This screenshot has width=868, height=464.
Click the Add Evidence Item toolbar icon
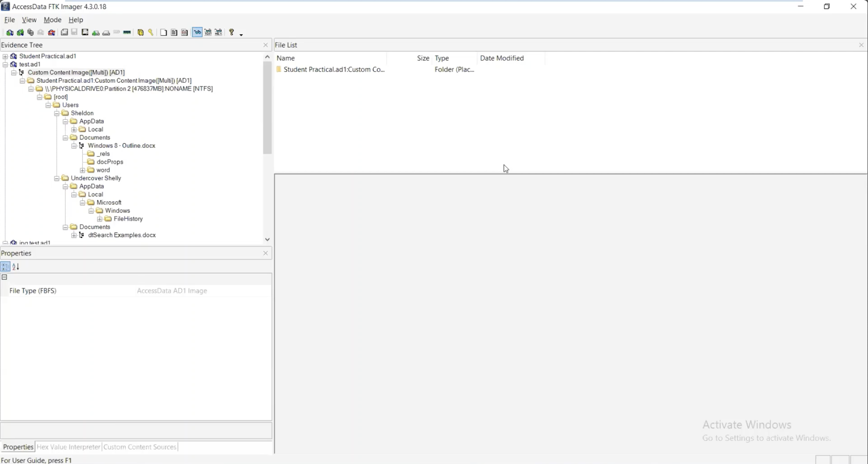coord(10,33)
